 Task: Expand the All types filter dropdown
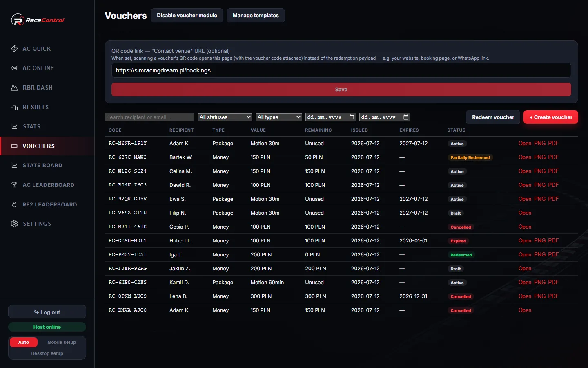point(279,117)
